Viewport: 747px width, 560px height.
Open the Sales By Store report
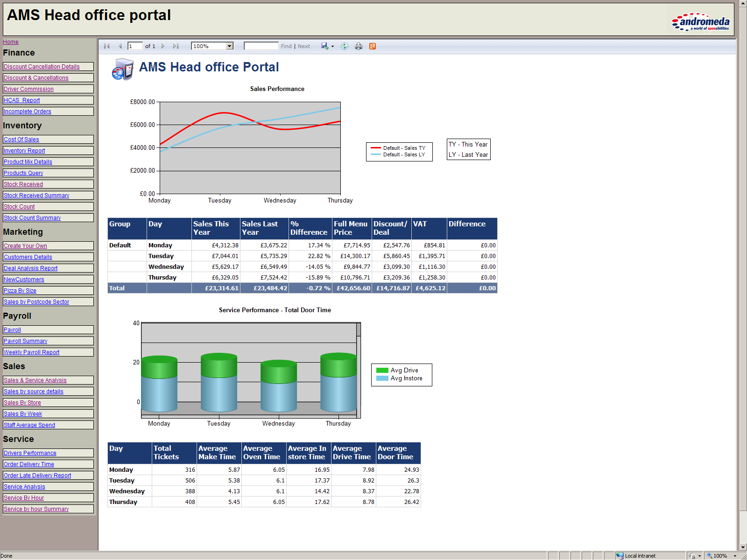pos(22,403)
